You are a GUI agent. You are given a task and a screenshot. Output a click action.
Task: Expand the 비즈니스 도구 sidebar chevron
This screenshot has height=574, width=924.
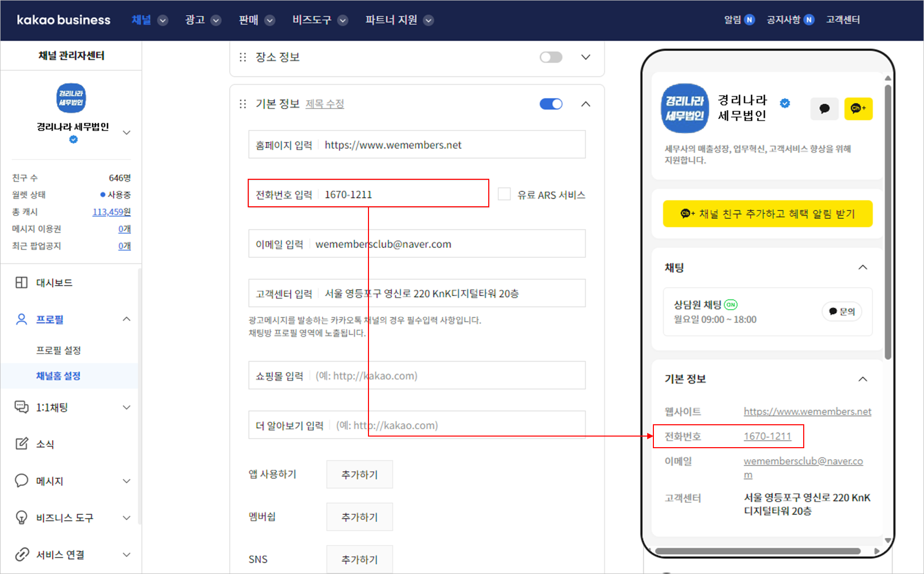127,517
